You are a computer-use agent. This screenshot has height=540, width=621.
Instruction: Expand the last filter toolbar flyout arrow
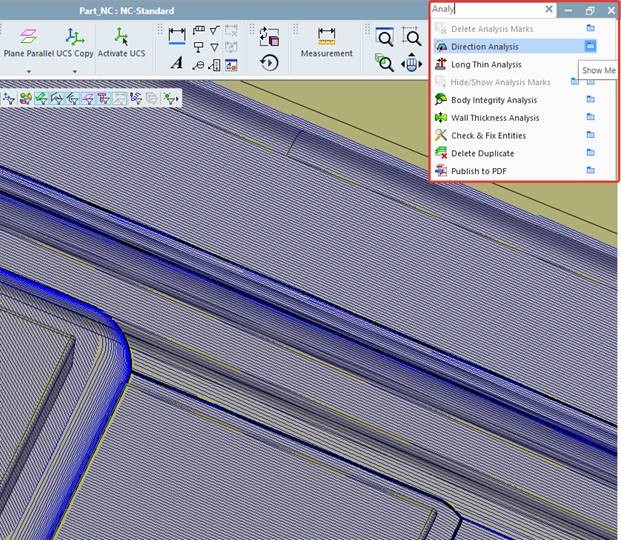point(177,99)
